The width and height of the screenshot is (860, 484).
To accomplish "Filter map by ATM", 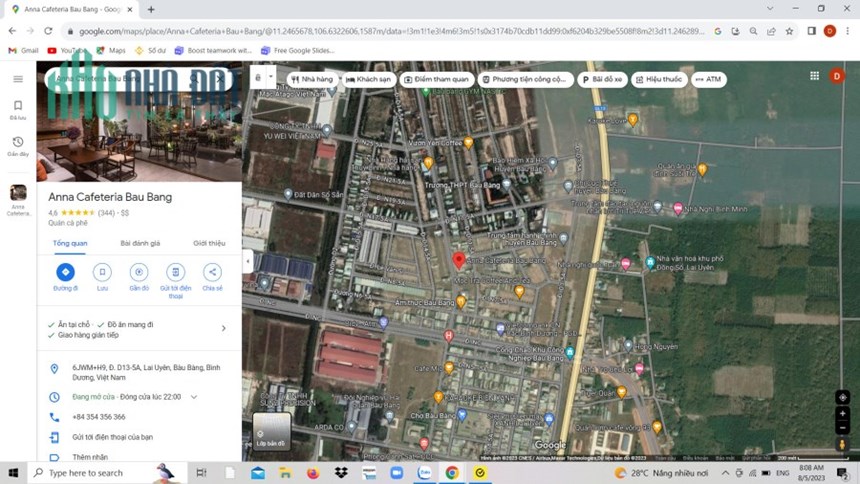I will pyautogui.click(x=709, y=79).
